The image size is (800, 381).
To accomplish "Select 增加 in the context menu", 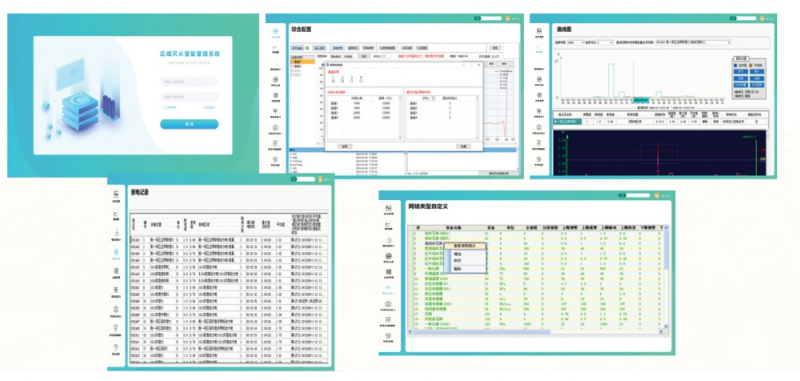I will click(x=458, y=253).
